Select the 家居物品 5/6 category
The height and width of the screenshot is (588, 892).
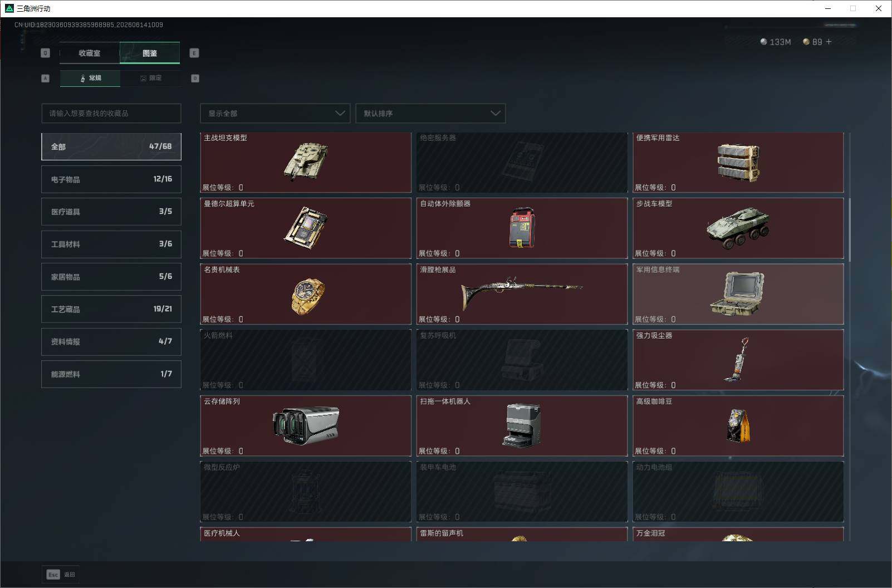111,277
